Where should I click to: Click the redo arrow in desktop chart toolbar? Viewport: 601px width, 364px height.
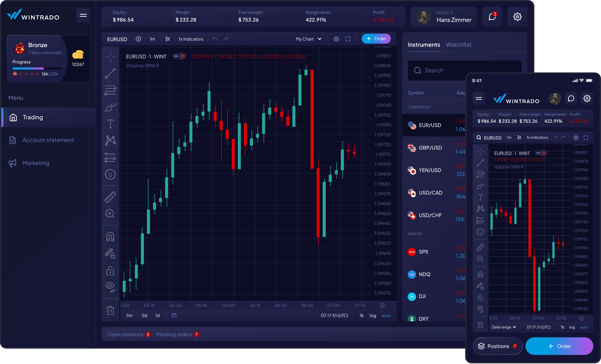[x=226, y=39]
